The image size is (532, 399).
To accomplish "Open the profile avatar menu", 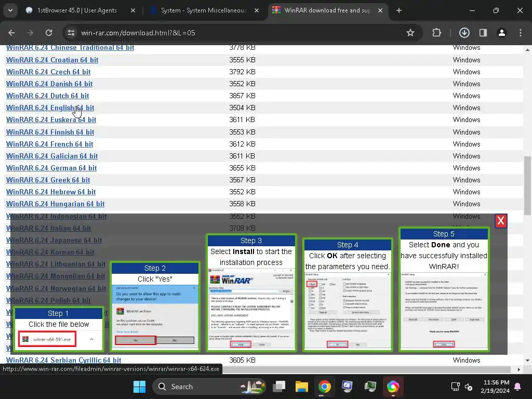I will pos(502,33).
